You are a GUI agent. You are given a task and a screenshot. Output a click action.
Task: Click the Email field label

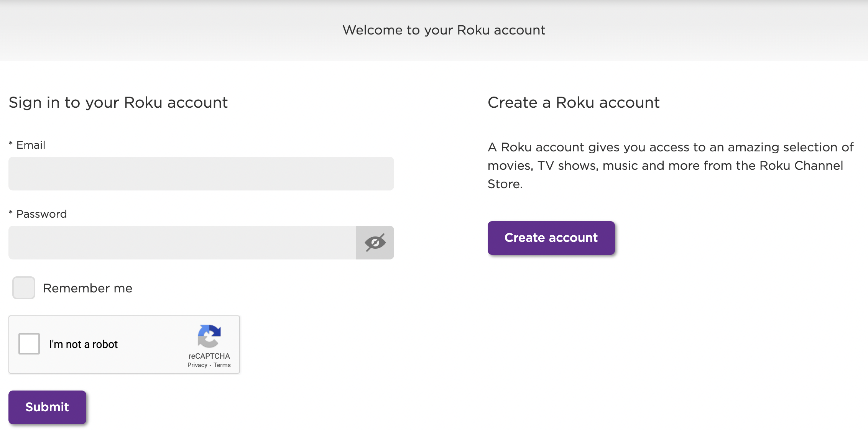(x=31, y=145)
